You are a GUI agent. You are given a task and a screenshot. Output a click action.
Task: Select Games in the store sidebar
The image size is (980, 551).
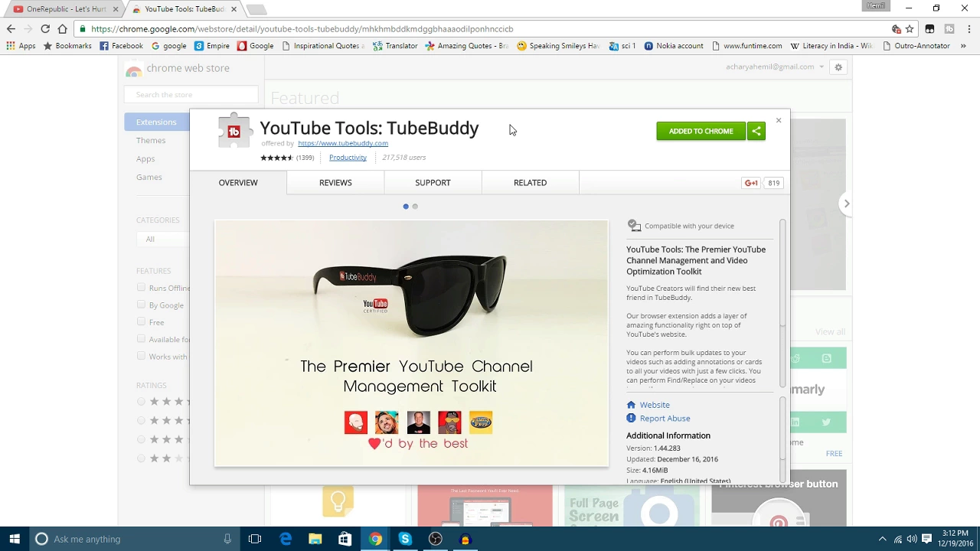[149, 178]
